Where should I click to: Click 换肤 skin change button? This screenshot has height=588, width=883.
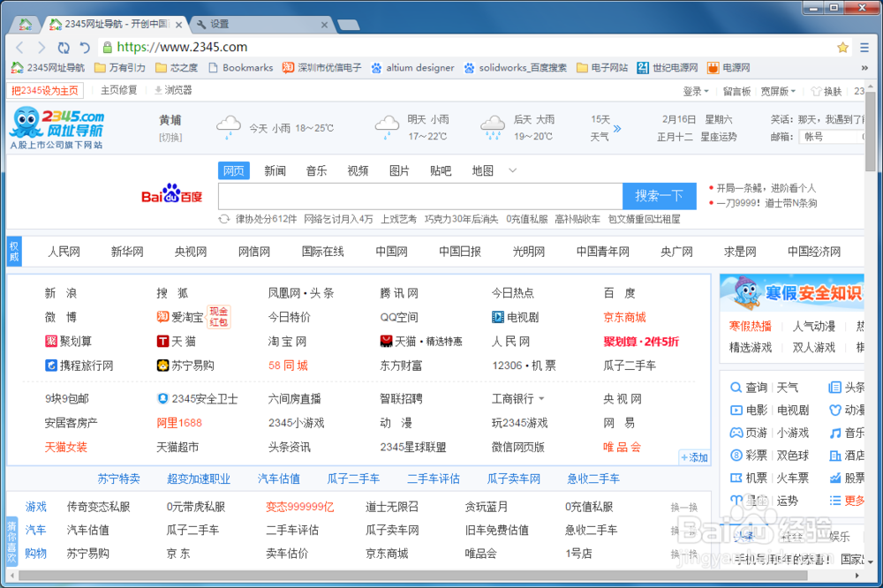[x=826, y=91]
